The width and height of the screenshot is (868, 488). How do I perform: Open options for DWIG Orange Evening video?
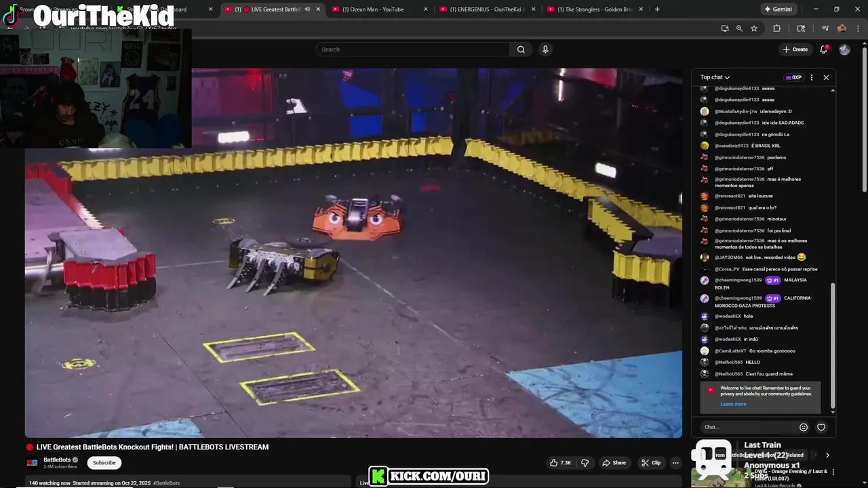pos(833,472)
